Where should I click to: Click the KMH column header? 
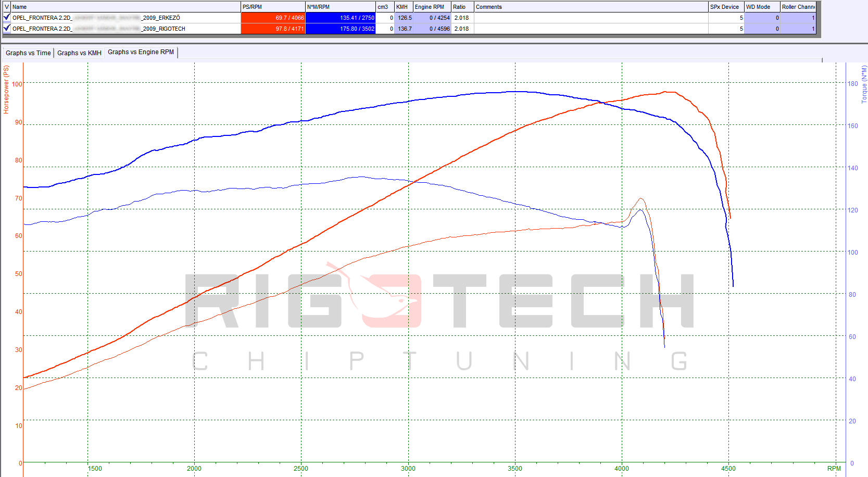[x=404, y=7]
